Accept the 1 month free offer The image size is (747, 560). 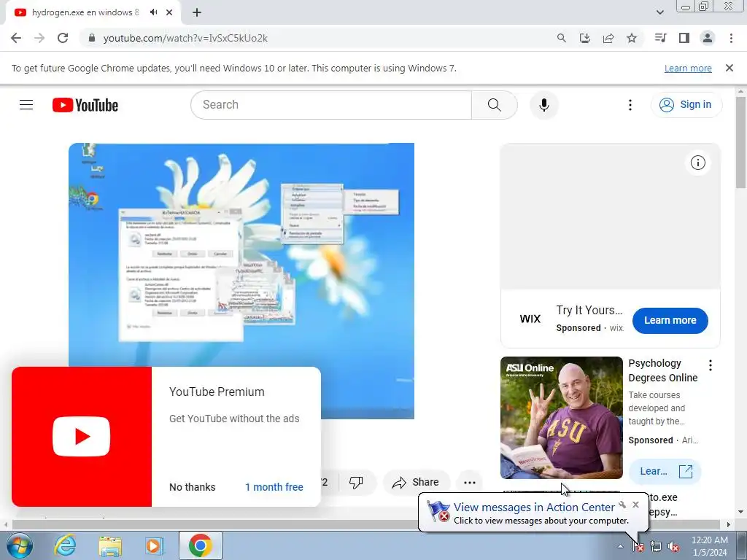[x=274, y=487]
